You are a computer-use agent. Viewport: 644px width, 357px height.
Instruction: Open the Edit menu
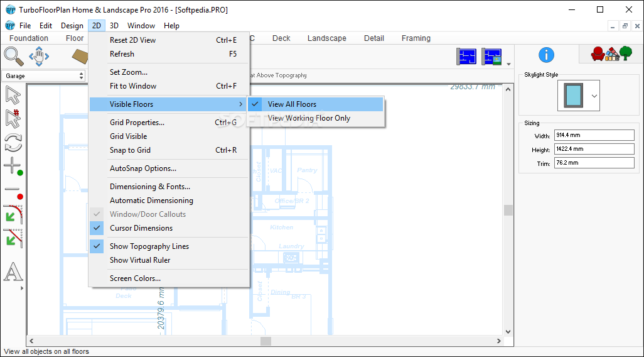(46, 26)
